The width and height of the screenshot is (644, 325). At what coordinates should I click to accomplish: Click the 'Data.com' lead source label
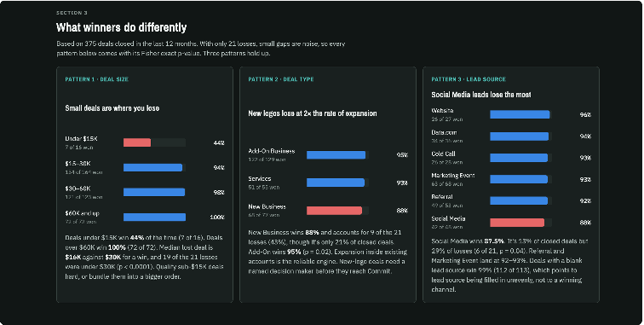pyautogui.click(x=444, y=132)
